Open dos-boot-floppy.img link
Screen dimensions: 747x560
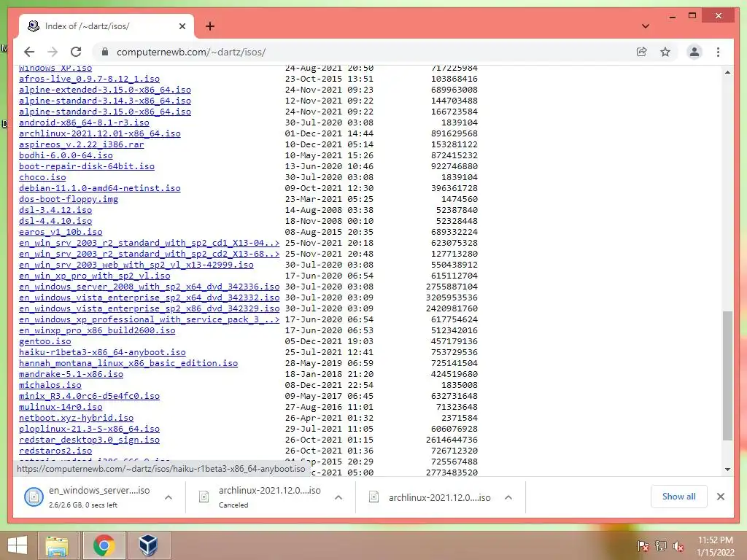point(69,200)
